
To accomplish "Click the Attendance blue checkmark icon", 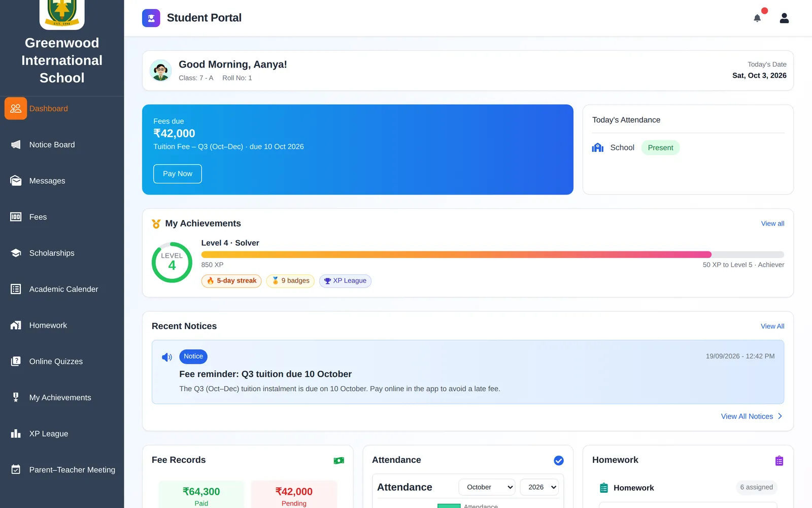I will 559,460.
